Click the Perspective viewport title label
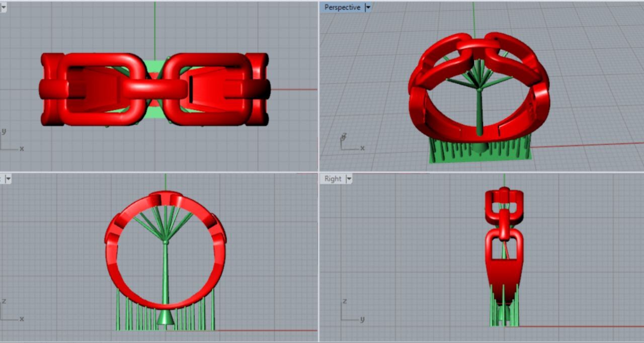This screenshot has width=644, height=343. (x=342, y=8)
